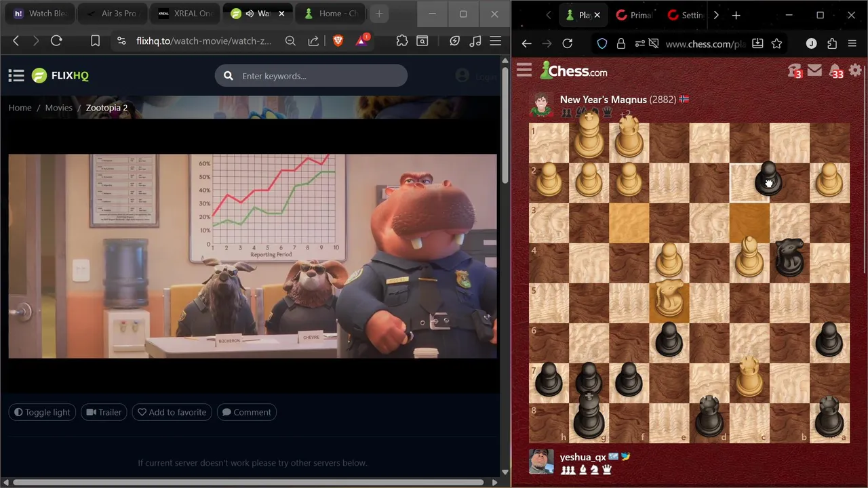
Task: Click the FlixHQ horizontal scrollbar
Action: click(248, 483)
